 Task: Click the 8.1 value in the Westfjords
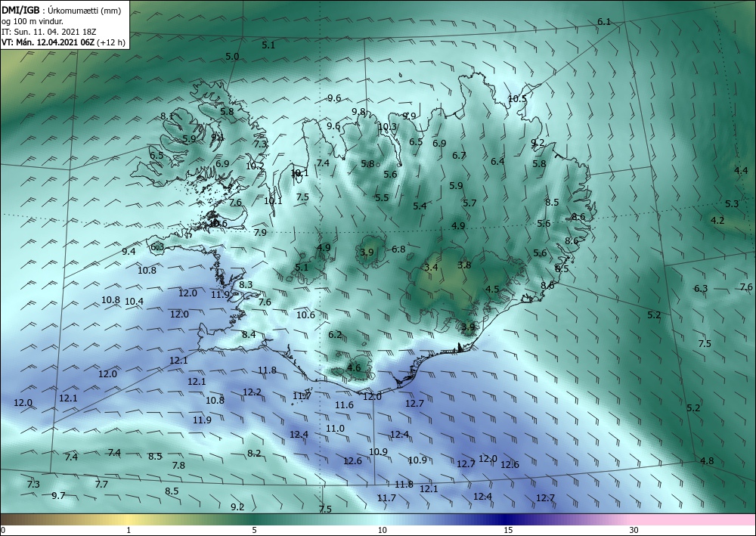tap(167, 116)
